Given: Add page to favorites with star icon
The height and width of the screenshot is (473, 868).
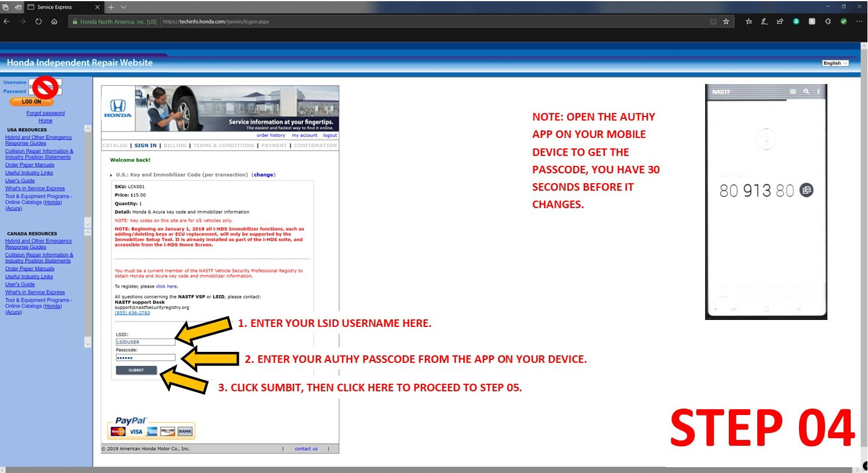Looking at the screenshot, I should [726, 21].
